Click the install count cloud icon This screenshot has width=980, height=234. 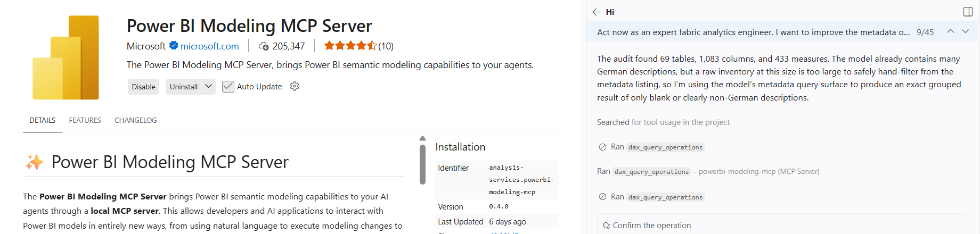coord(264,46)
